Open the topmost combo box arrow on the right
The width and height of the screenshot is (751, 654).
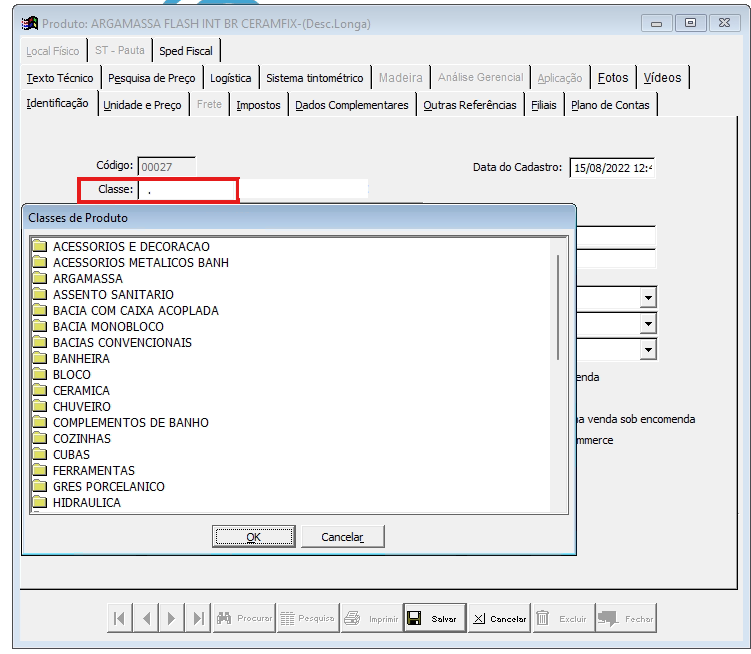click(648, 298)
